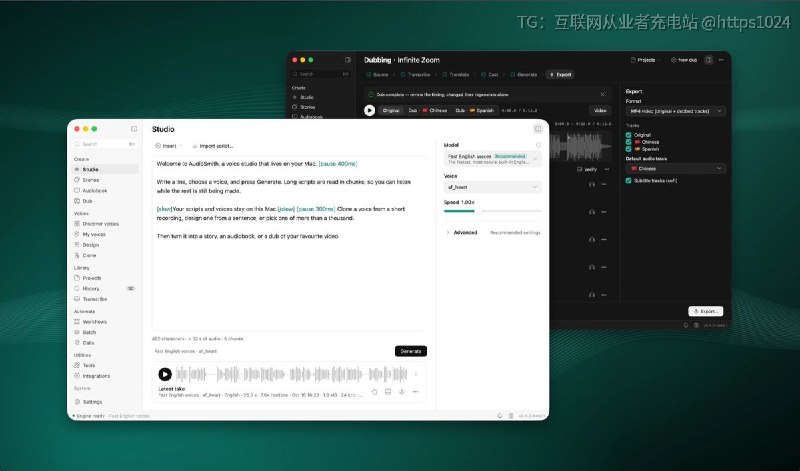This screenshot has height=471, width=800.
Task: Uncheck the Spanish track checkbox
Action: coord(629,149)
